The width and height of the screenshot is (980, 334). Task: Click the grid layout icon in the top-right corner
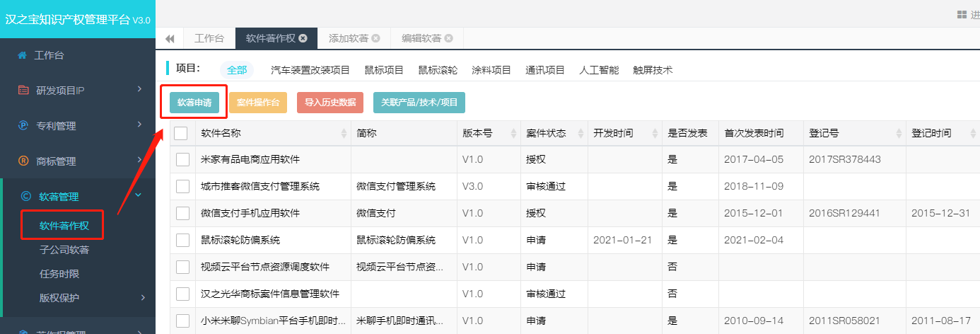coord(962,14)
